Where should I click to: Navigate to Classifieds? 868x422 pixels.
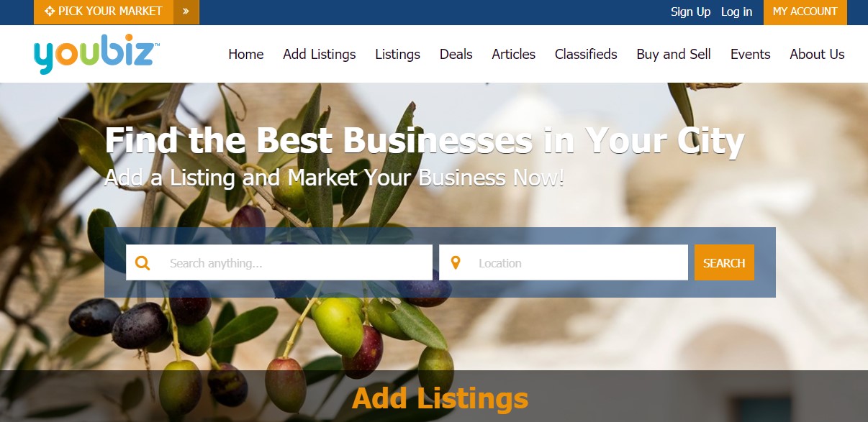tap(586, 54)
